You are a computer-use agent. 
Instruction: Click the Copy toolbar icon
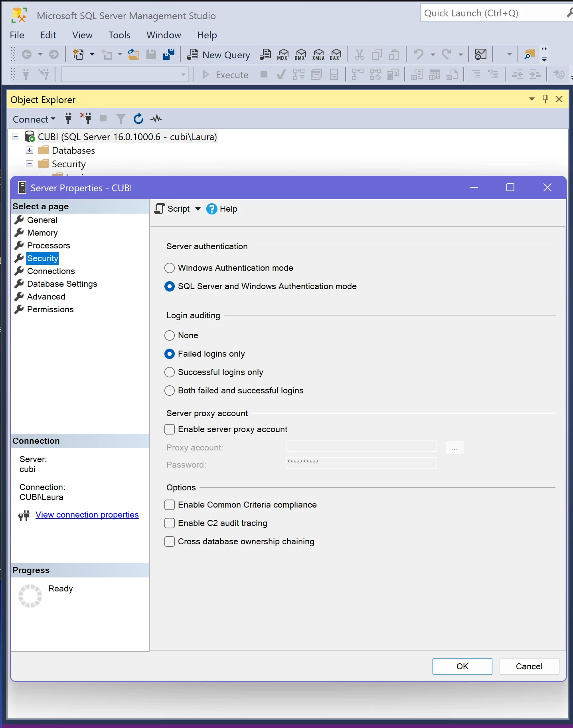click(x=377, y=54)
